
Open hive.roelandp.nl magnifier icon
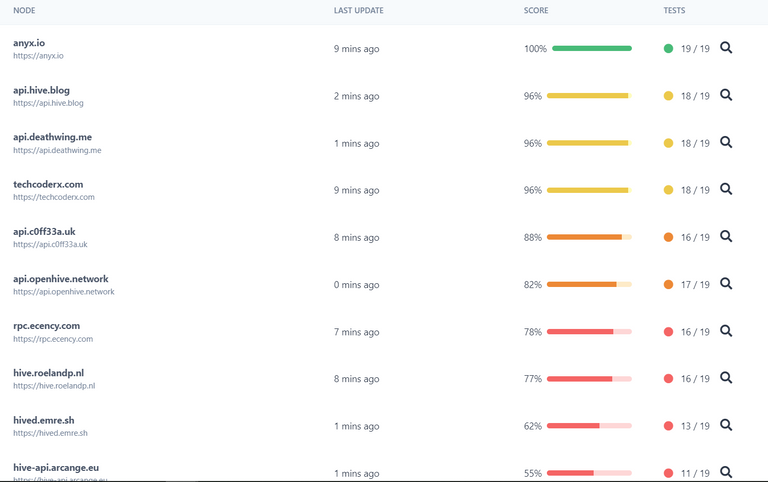pos(726,378)
